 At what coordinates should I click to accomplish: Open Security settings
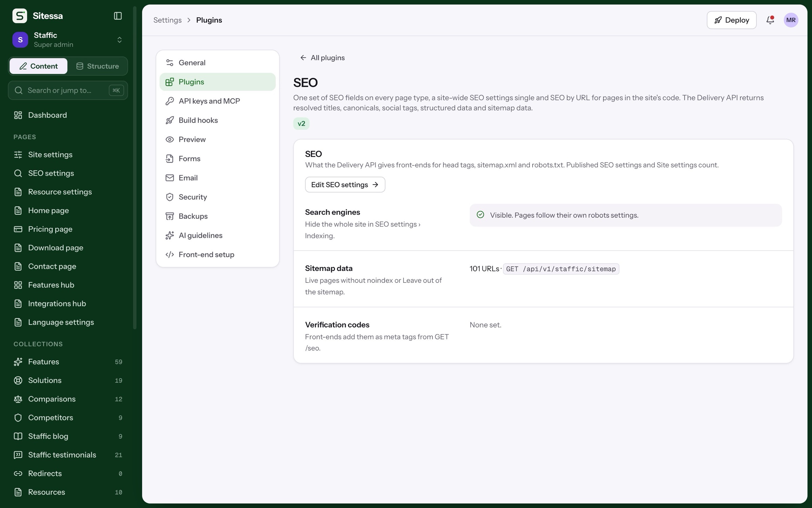[x=218, y=197]
